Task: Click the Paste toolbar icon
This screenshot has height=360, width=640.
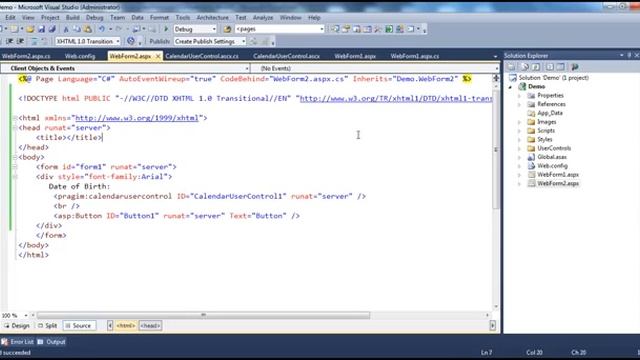Action: (87, 29)
